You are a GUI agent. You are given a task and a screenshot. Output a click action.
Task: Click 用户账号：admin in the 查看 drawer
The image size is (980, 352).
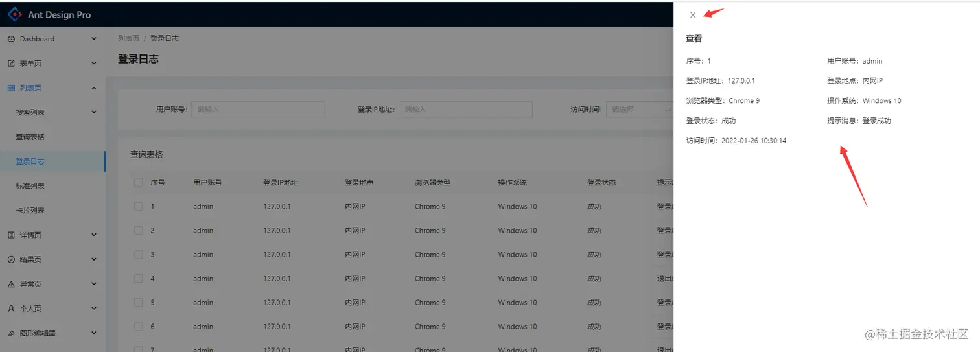click(855, 61)
